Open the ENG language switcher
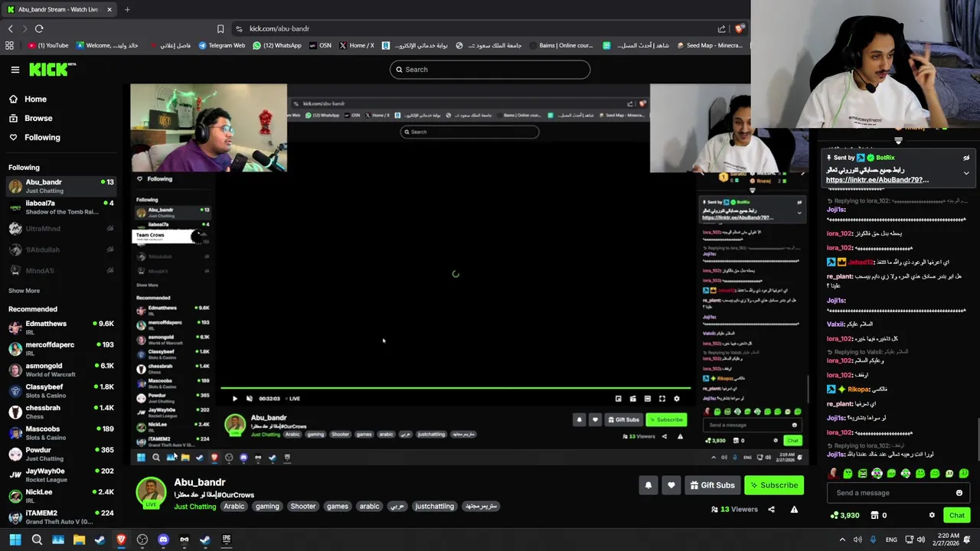Screen dimensions: 980x551 coord(891,540)
